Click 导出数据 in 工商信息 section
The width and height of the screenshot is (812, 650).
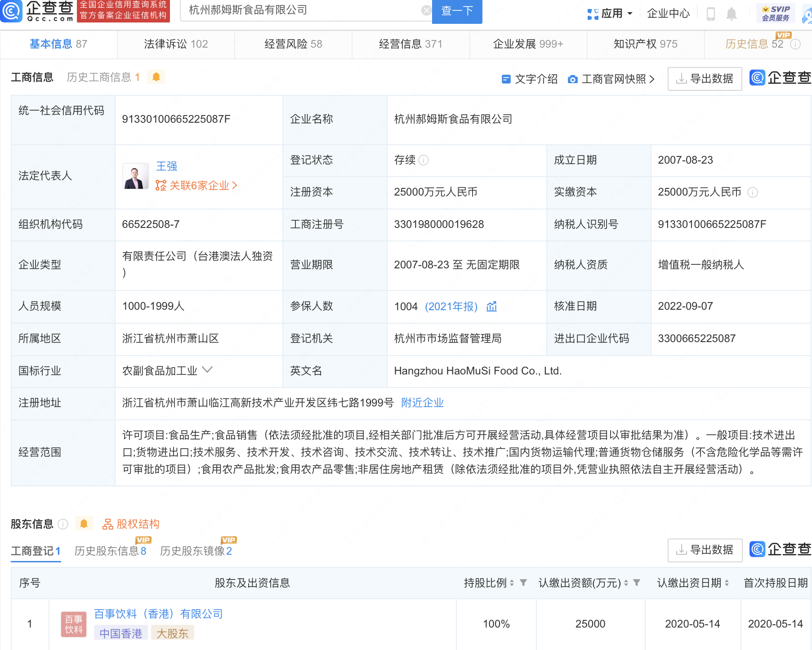tap(705, 79)
